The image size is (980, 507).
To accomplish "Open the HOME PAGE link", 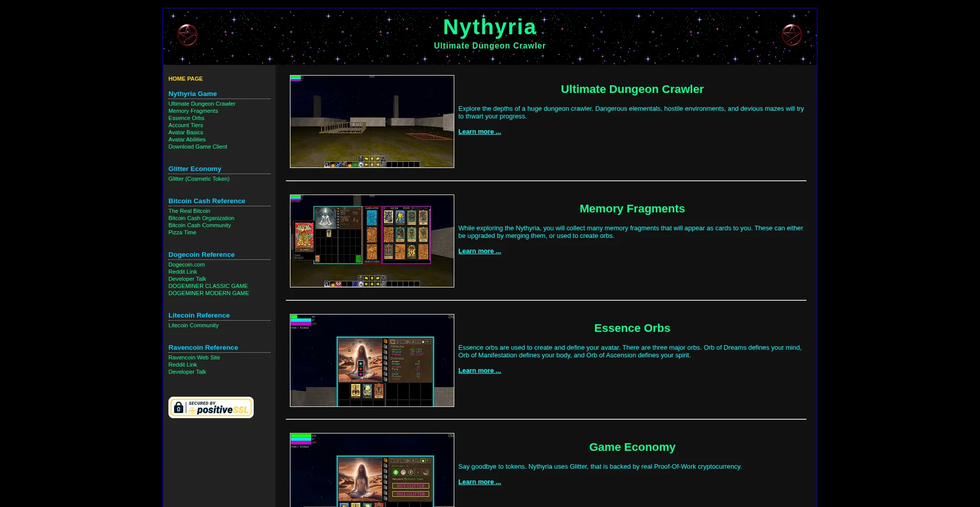I will (185, 79).
